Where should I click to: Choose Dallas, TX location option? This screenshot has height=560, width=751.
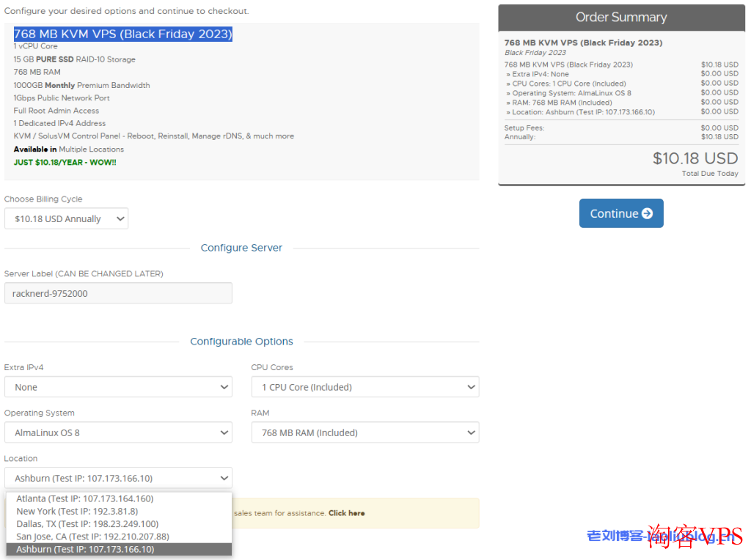119,523
